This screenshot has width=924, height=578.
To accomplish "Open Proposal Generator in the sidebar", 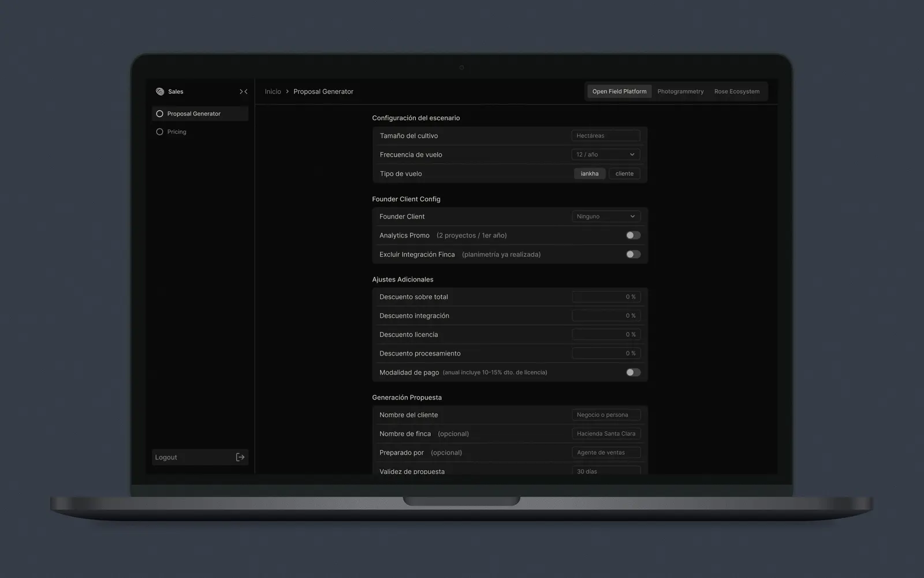I will (200, 114).
